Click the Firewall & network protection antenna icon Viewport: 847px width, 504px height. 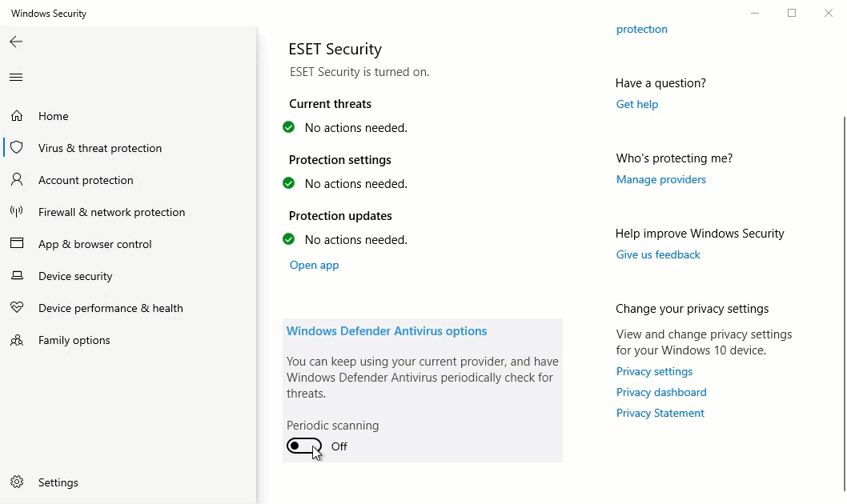[x=17, y=212]
